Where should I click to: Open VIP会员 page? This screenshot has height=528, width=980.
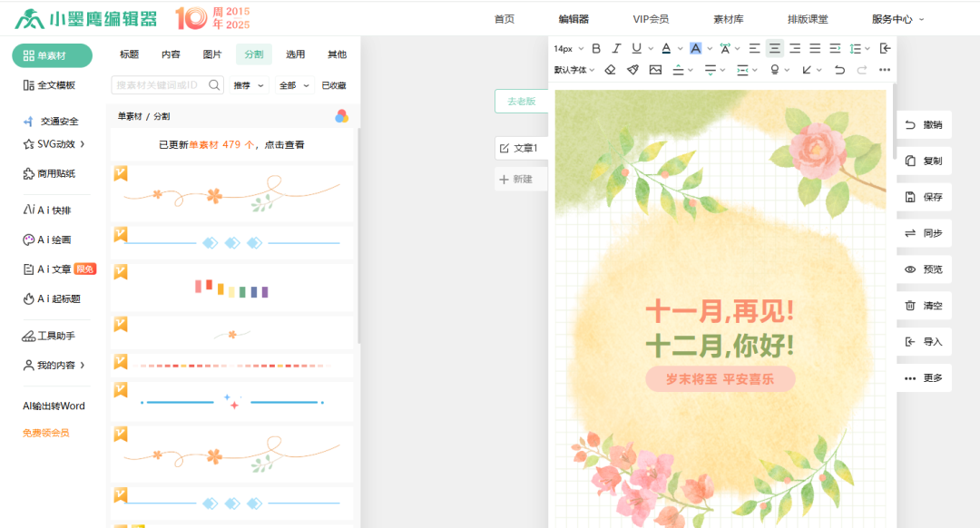coord(651,19)
